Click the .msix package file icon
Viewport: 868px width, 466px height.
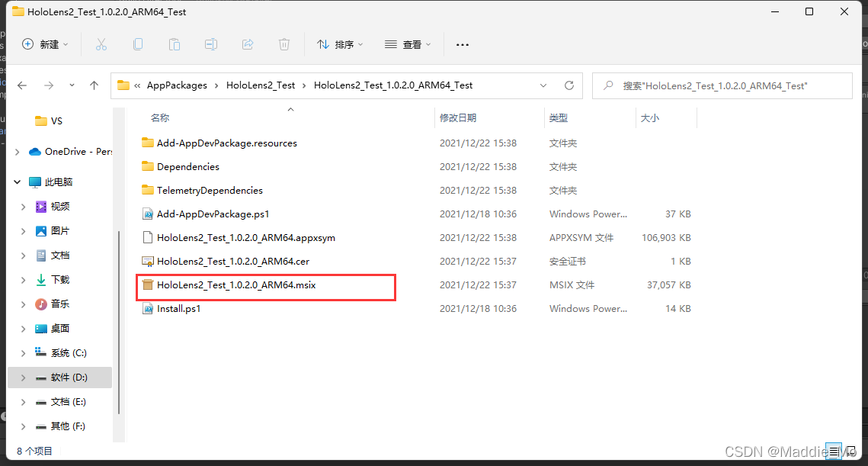147,284
